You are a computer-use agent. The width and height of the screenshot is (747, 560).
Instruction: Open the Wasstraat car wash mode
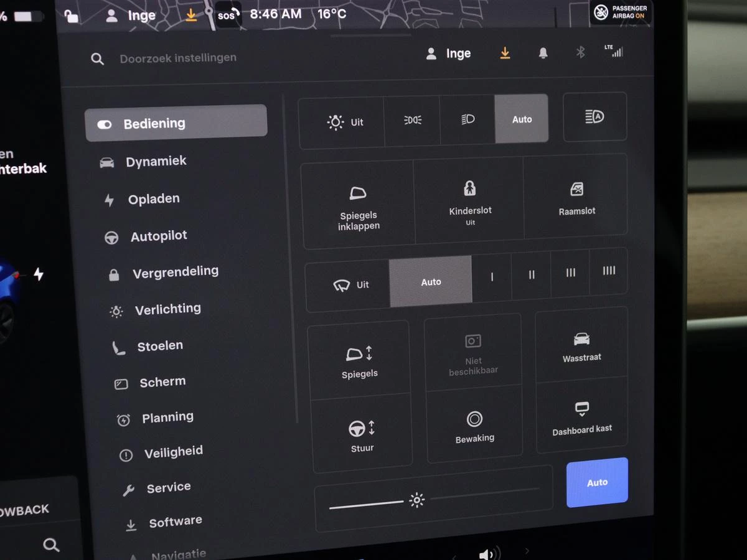581,347
